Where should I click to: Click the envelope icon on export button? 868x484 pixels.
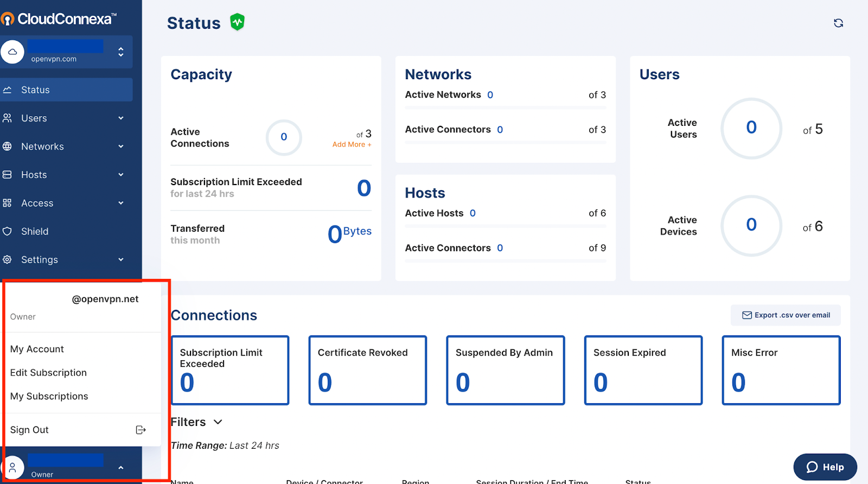(x=747, y=315)
